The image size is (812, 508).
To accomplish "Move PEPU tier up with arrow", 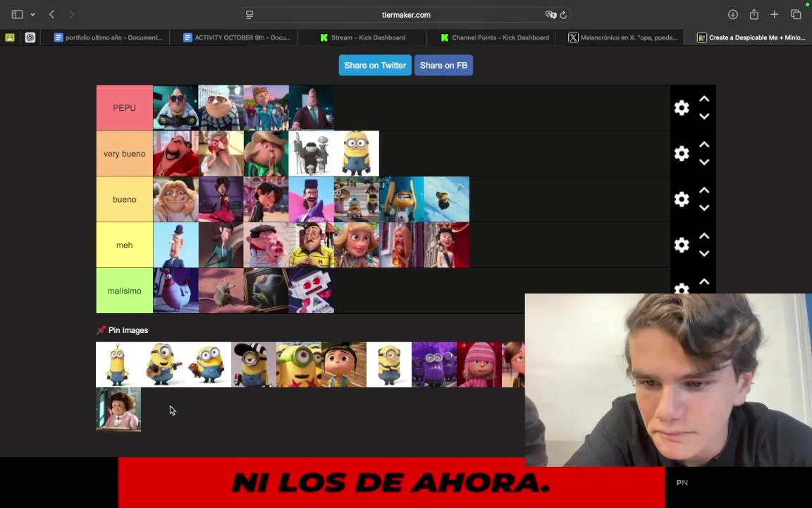I will [x=703, y=99].
